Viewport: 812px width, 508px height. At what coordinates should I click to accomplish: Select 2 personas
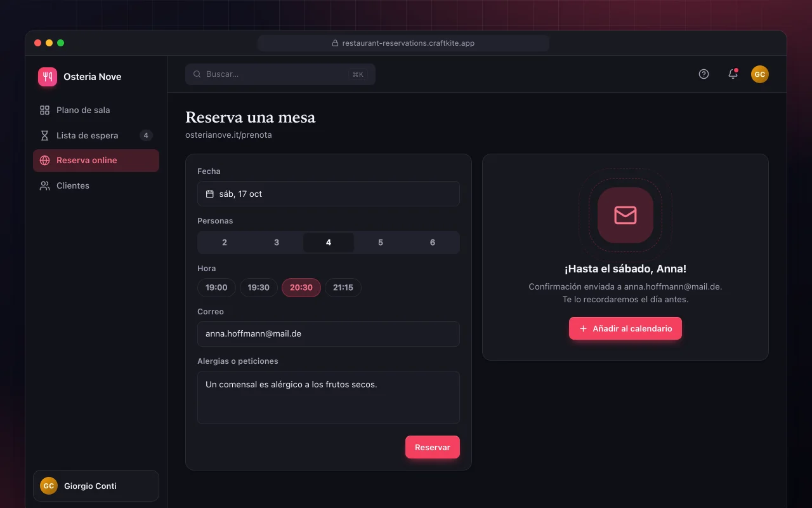coord(225,243)
